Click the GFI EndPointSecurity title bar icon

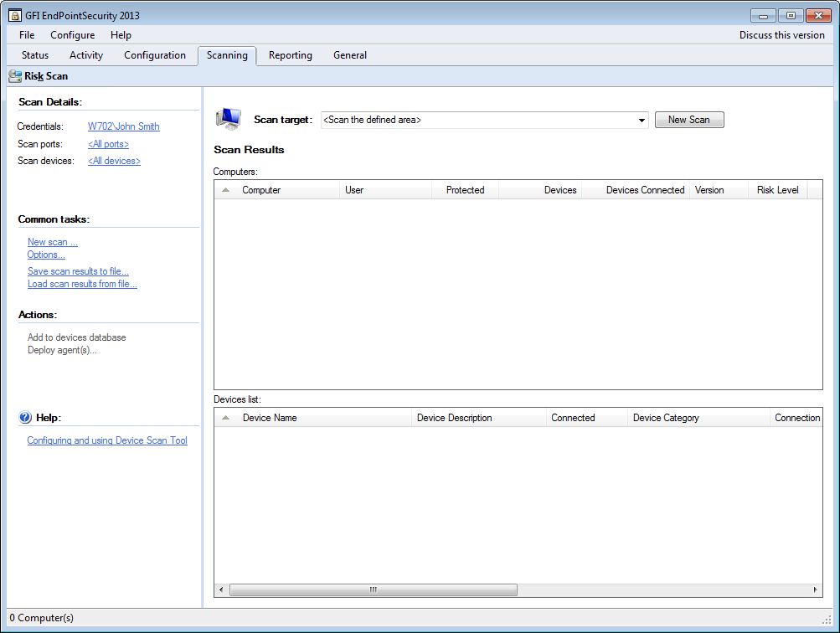pyautogui.click(x=14, y=15)
